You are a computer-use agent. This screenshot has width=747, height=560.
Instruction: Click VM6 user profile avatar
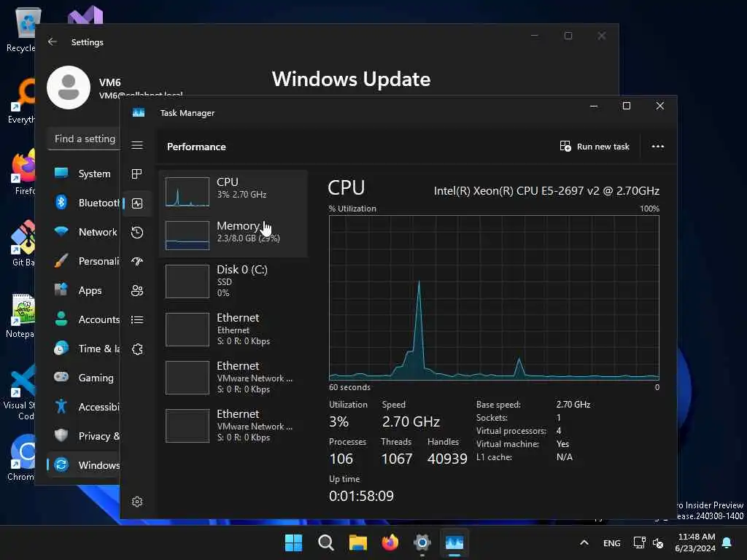(x=69, y=87)
